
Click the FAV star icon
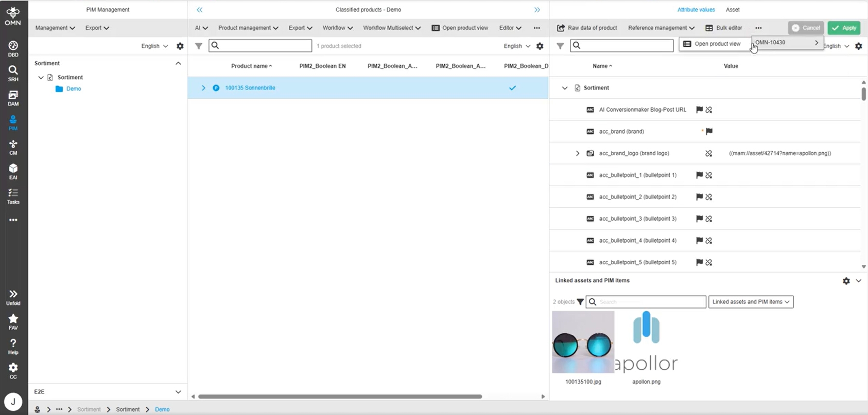(x=13, y=322)
